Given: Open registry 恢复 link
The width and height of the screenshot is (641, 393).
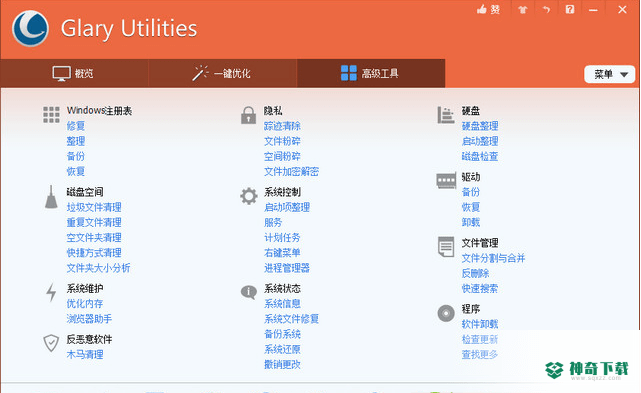Looking at the screenshot, I should (76, 171).
